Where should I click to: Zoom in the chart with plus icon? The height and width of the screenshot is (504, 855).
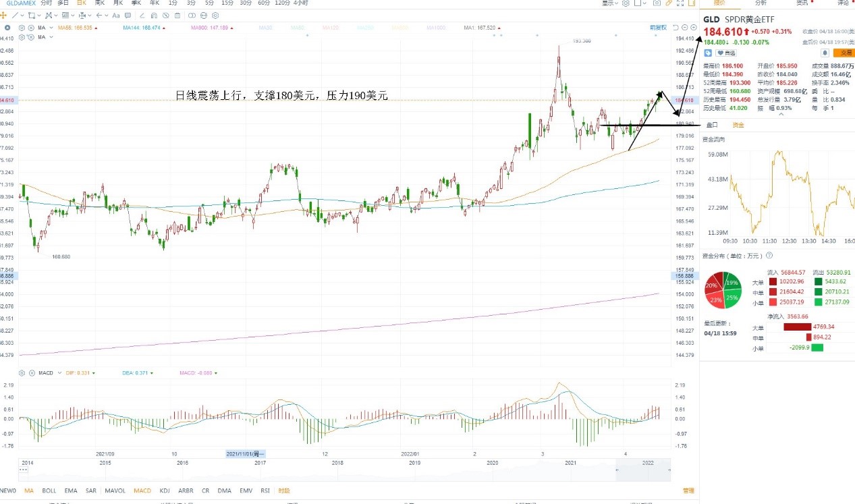[x=694, y=28]
